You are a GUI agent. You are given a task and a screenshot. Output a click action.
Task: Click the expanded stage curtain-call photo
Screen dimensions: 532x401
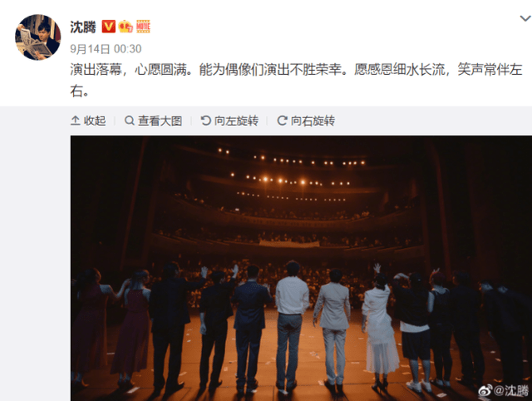[301, 268]
